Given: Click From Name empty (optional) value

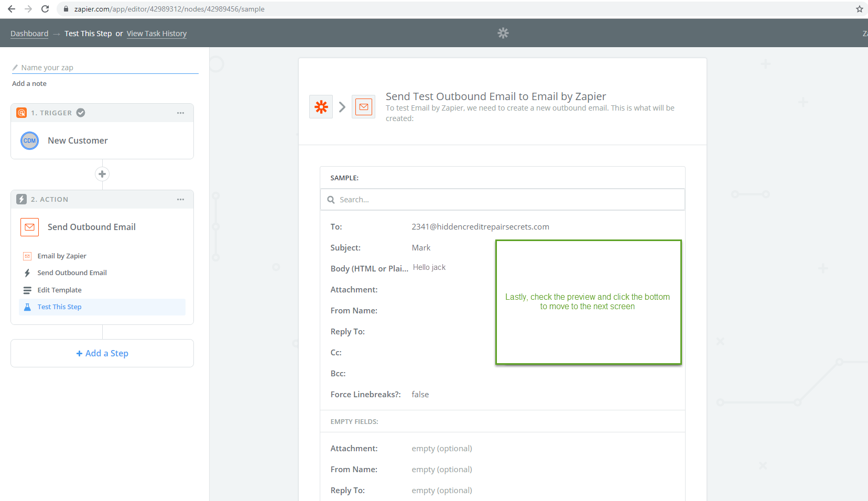Looking at the screenshot, I should tap(442, 470).
